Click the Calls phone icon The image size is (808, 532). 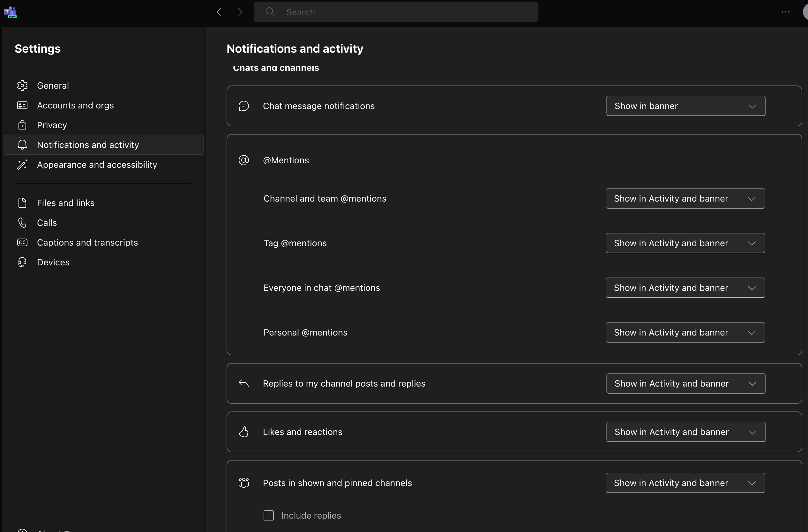(x=22, y=223)
